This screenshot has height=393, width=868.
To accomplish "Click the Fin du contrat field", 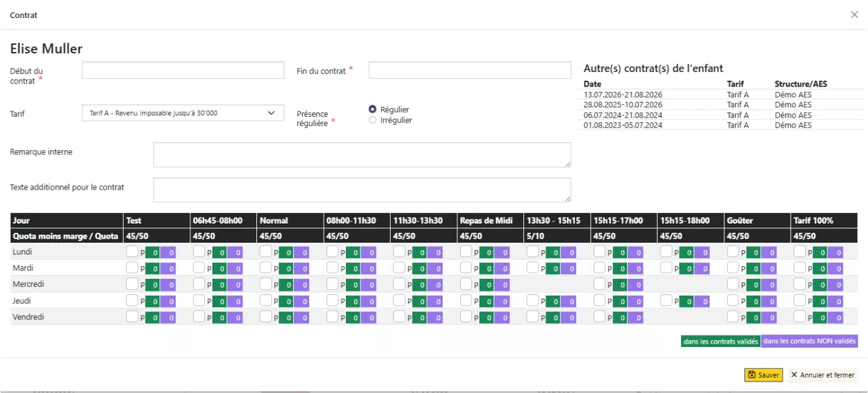I will coord(469,71).
